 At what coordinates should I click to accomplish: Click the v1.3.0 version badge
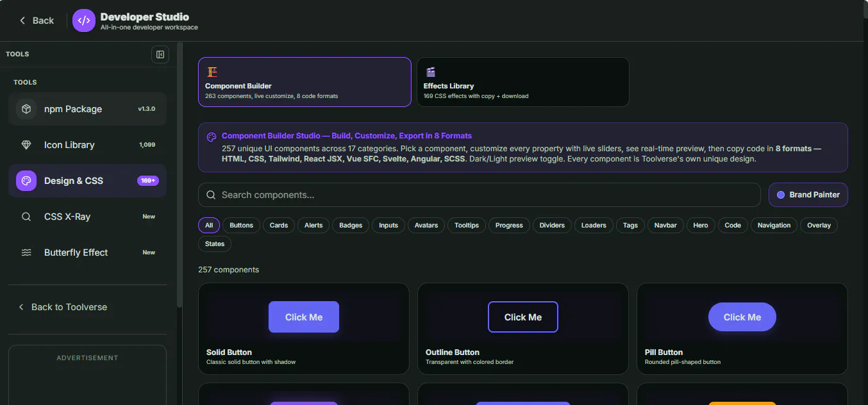click(x=147, y=109)
